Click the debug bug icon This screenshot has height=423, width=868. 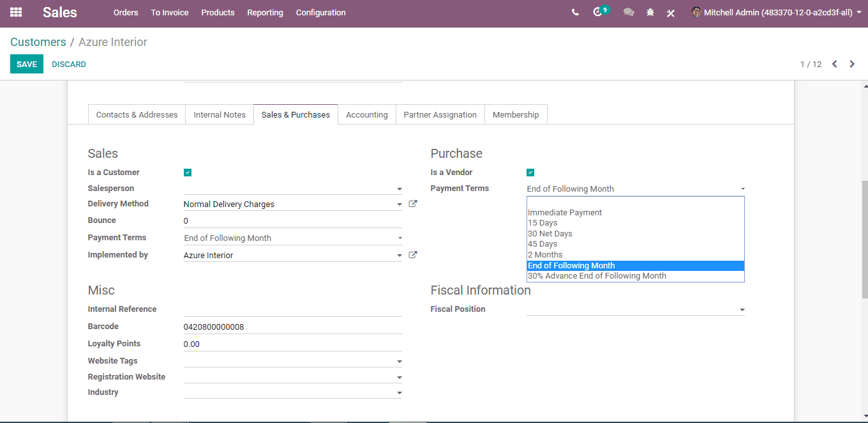pyautogui.click(x=650, y=12)
